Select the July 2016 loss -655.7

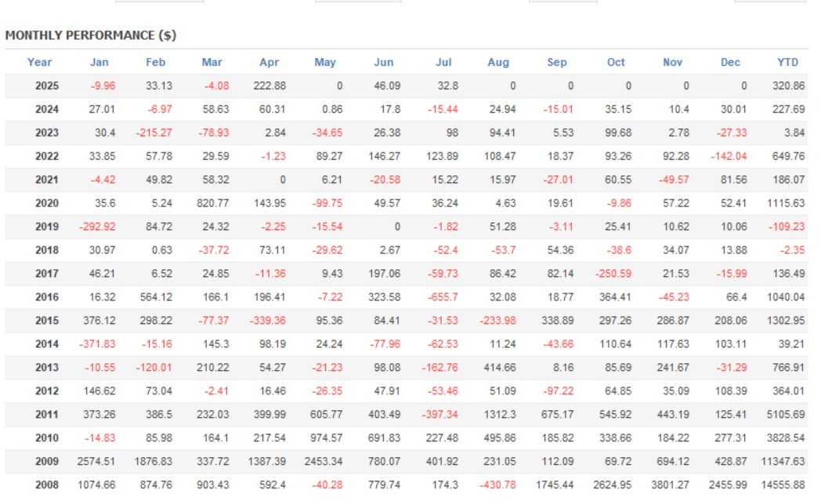443,297
